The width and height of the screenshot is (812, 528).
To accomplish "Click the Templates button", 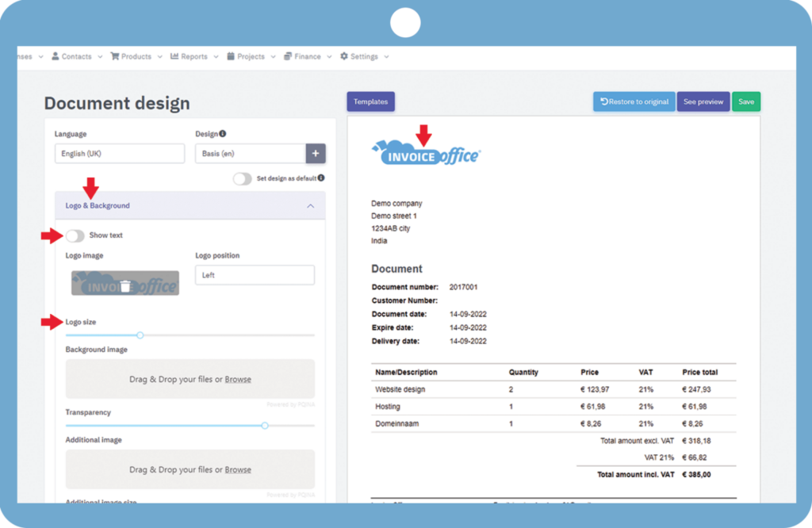I will (370, 101).
